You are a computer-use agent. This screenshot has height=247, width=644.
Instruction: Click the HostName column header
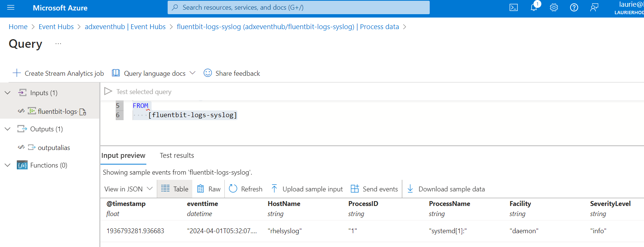coord(284,204)
